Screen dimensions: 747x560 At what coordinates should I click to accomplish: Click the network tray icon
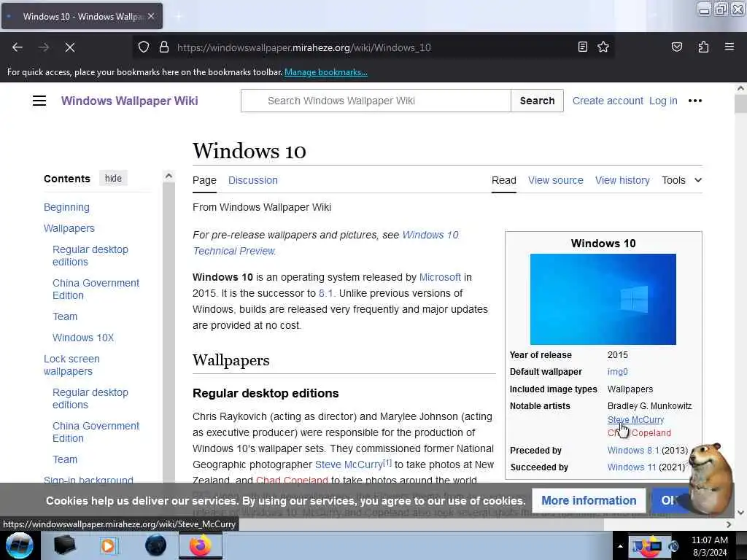[x=656, y=546]
